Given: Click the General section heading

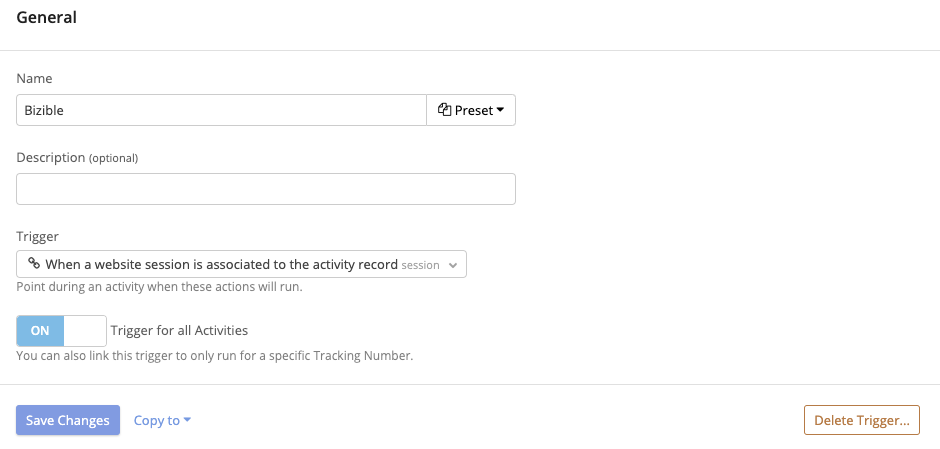Looking at the screenshot, I should pos(47,17).
